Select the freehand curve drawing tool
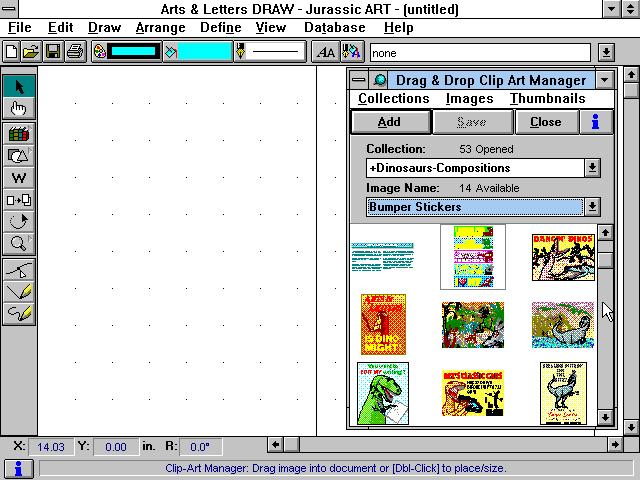The image size is (640, 480). click(19, 313)
